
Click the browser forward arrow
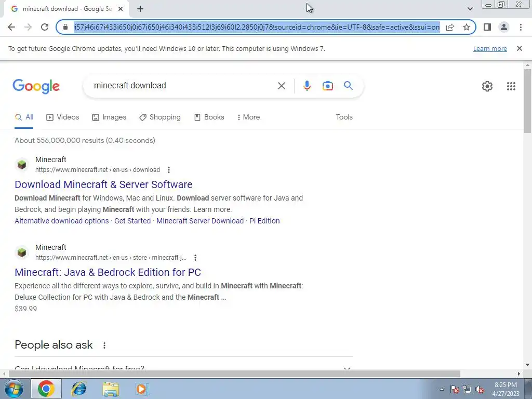pos(28,27)
